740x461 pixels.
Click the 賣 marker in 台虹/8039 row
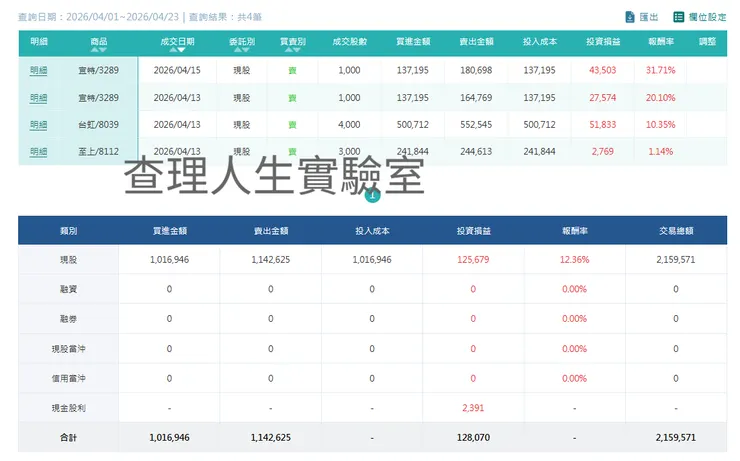293,125
